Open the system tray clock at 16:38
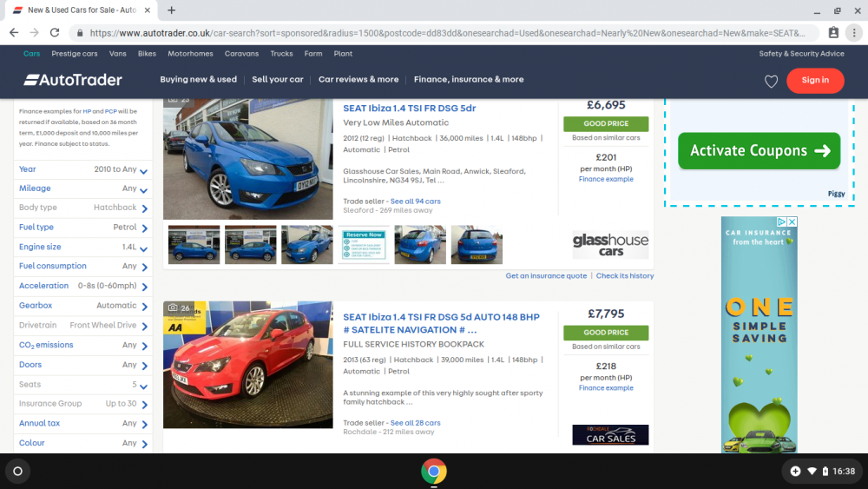Screen dimensions: 868x489 point(844,472)
